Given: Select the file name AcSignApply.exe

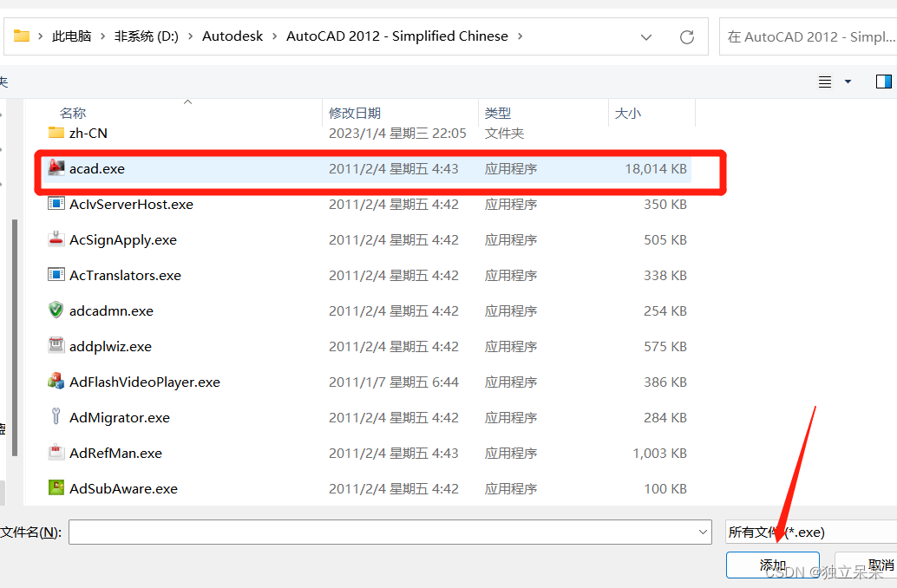Looking at the screenshot, I should tap(123, 239).
